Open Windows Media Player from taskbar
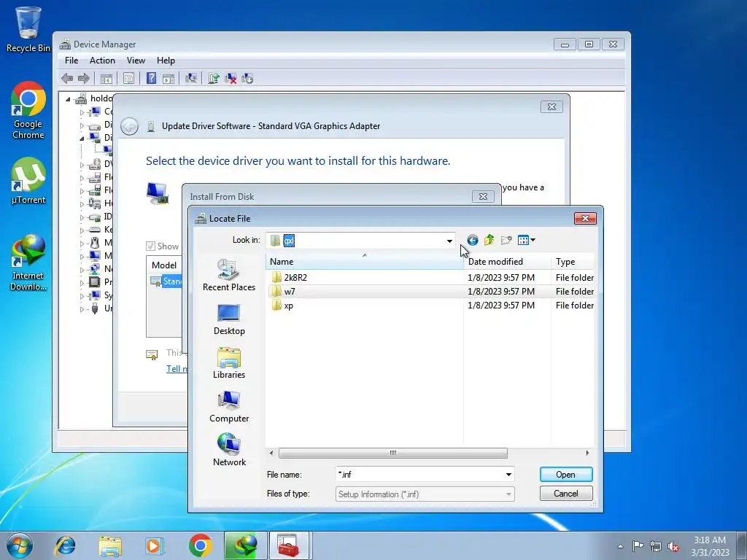This screenshot has width=747, height=560. [x=155, y=545]
